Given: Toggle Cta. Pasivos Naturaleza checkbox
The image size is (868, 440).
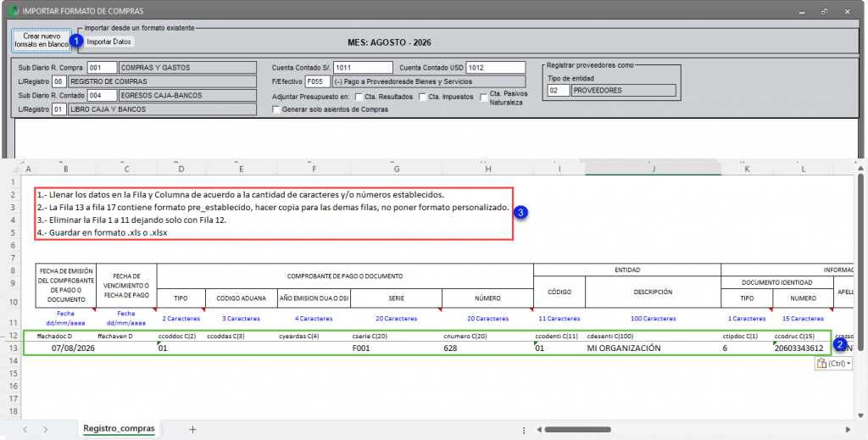Looking at the screenshot, I should tap(484, 98).
